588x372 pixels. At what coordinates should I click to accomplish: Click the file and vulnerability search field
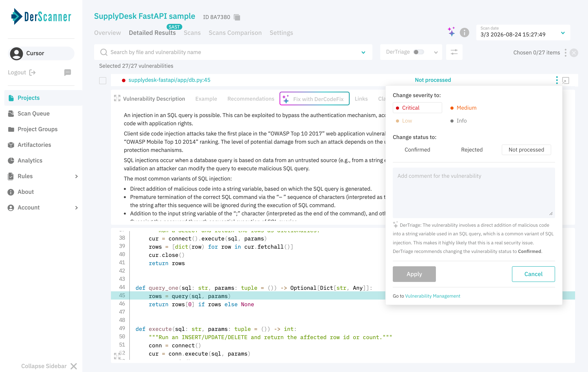pos(233,52)
